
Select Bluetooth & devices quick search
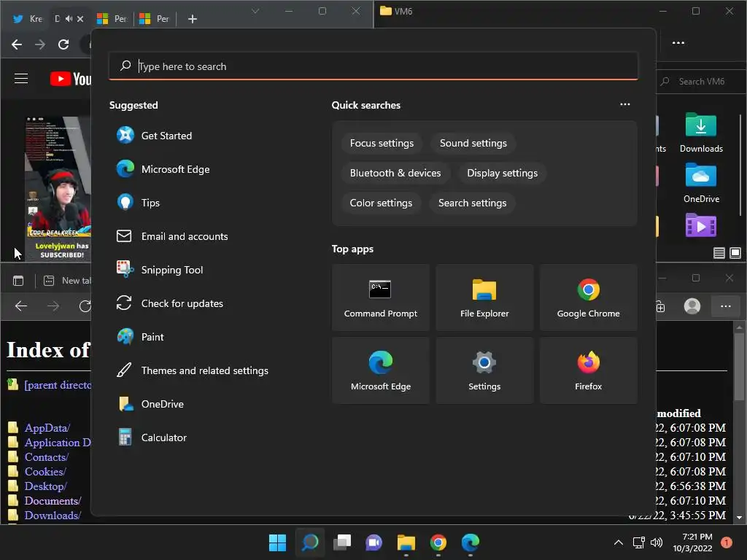pyautogui.click(x=395, y=173)
